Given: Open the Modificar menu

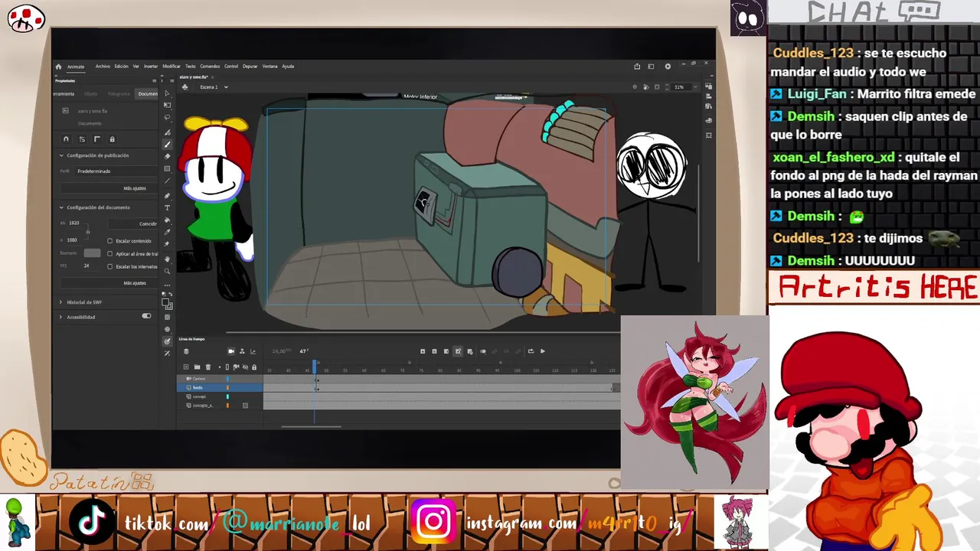Looking at the screenshot, I should (171, 67).
